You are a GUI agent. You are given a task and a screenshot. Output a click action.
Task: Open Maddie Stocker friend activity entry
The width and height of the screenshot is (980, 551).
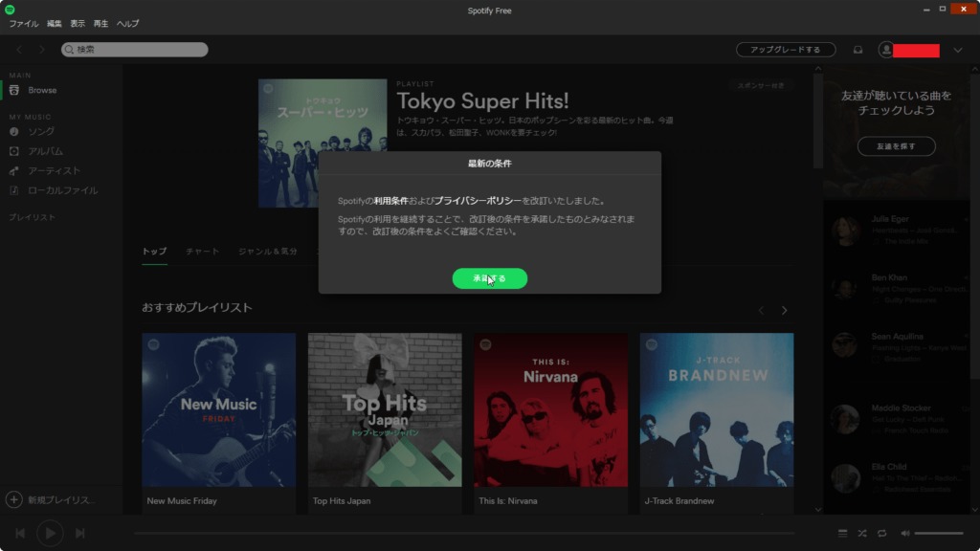coord(899,419)
